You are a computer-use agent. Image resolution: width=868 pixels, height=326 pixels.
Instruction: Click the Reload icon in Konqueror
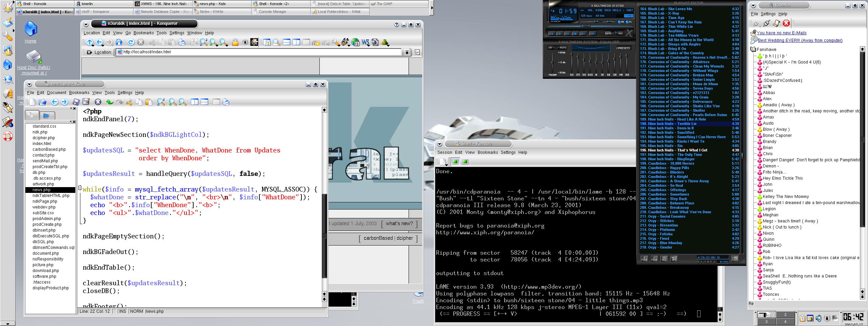point(131,42)
